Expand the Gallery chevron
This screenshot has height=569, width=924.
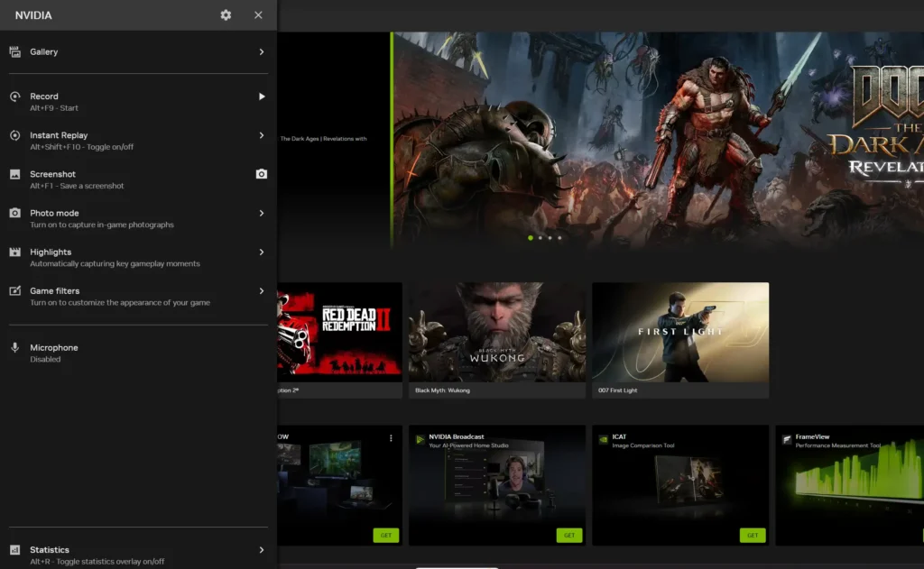(x=262, y=51)
